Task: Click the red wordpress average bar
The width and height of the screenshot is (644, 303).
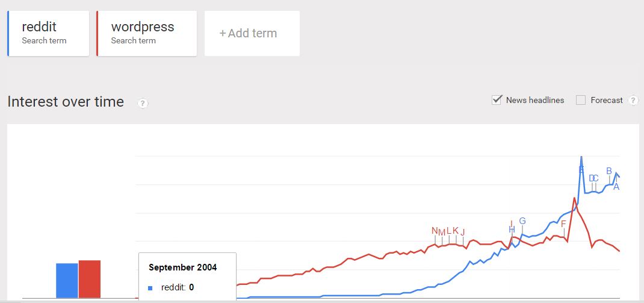Action: [x=90, y=279]
